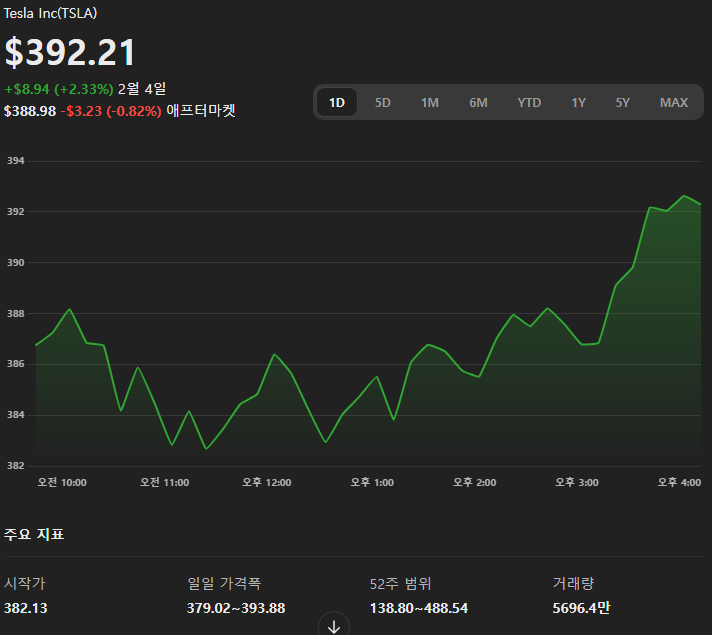Click the 주요 지표 section heading
Screen dimensions: 712x635
click(x=34, y=534)
